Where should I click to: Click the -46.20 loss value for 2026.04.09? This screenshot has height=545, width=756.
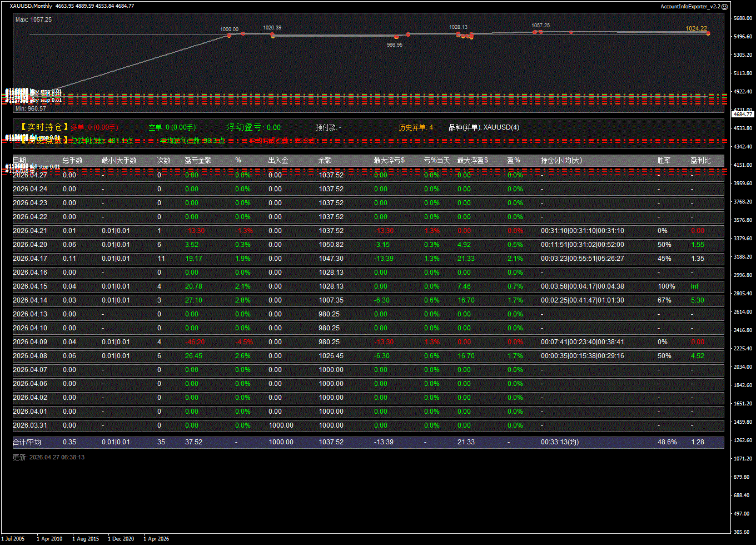pyautogui.click(x=195, y=342)
